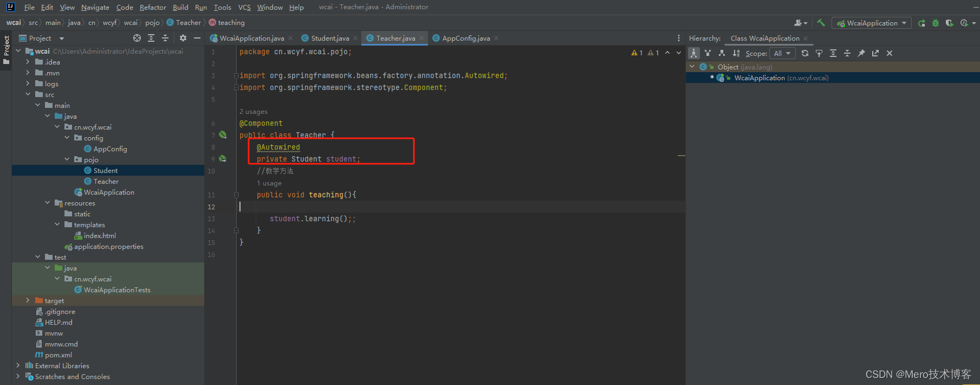
Task: Close the Class WcaiApplication hierarchy tab
Action: 806,38
